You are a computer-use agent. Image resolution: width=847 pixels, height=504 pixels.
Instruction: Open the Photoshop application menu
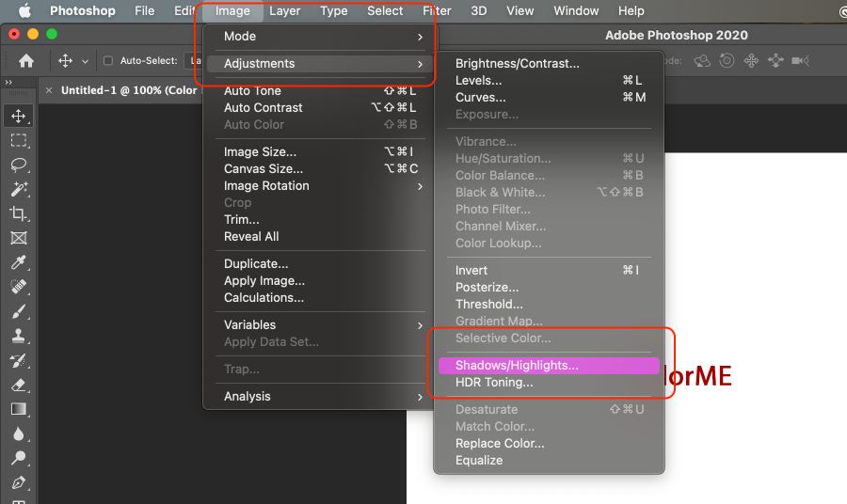[x=83, y=10]
